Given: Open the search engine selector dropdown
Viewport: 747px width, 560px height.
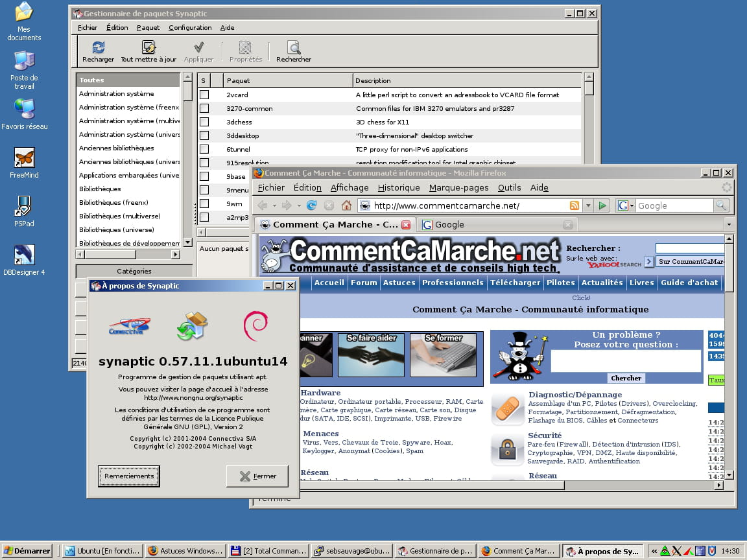Looking at the screenshot, I should click(626, 205).
